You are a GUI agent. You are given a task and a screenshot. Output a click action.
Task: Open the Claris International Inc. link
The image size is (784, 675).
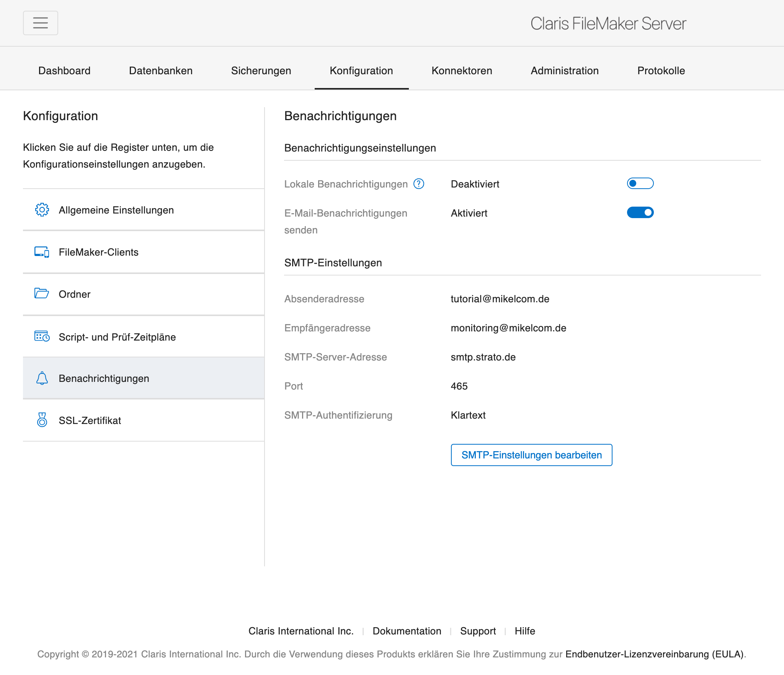(301, 631)
